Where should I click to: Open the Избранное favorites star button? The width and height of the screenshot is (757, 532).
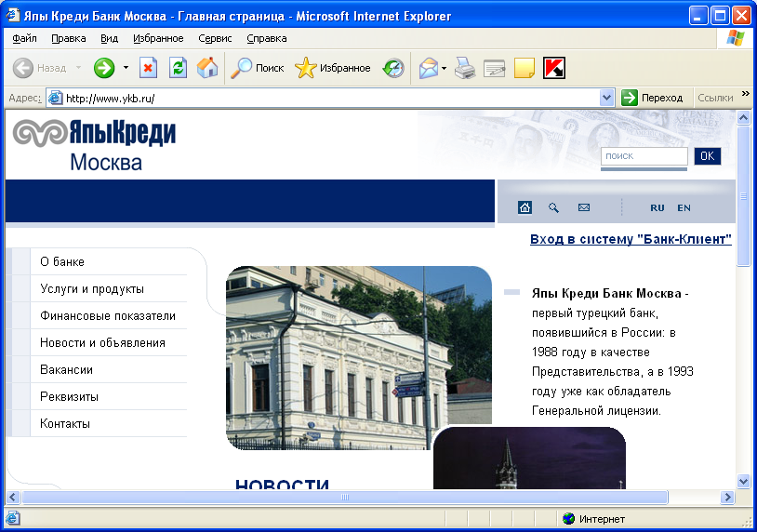[332, 68]
